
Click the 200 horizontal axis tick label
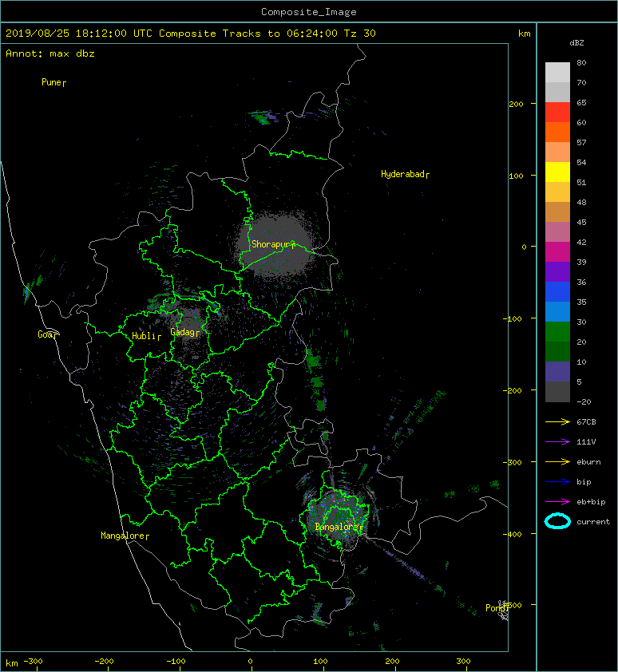point(392,662)
